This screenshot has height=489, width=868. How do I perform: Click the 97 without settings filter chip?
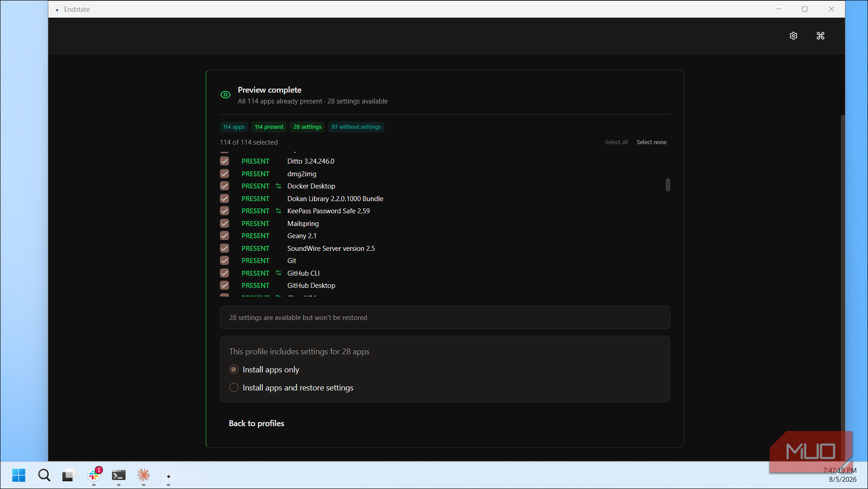(356, 127)
